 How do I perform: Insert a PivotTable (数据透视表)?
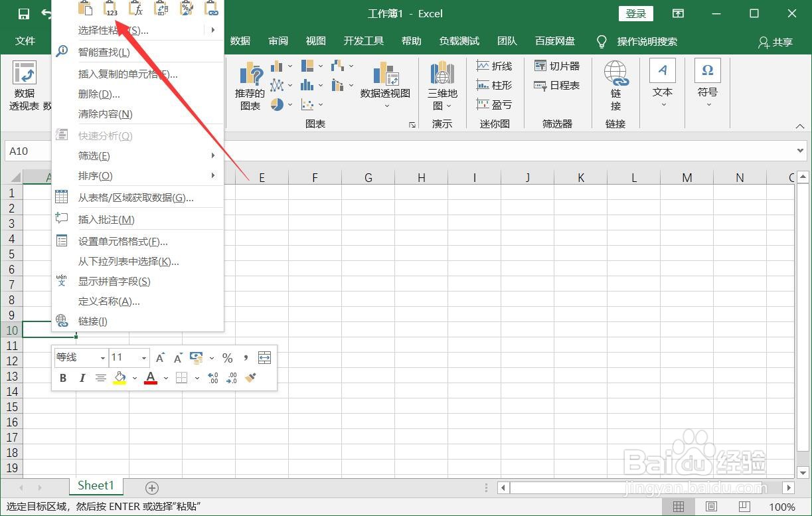pos(25,86)
